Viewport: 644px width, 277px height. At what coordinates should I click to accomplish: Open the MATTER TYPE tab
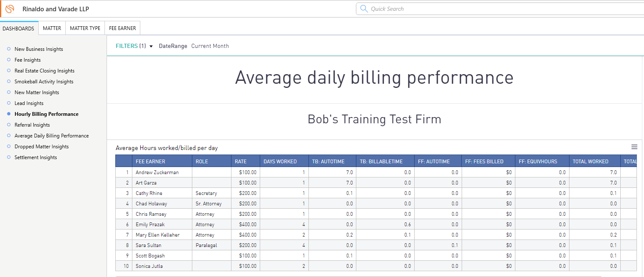[85, 28]
